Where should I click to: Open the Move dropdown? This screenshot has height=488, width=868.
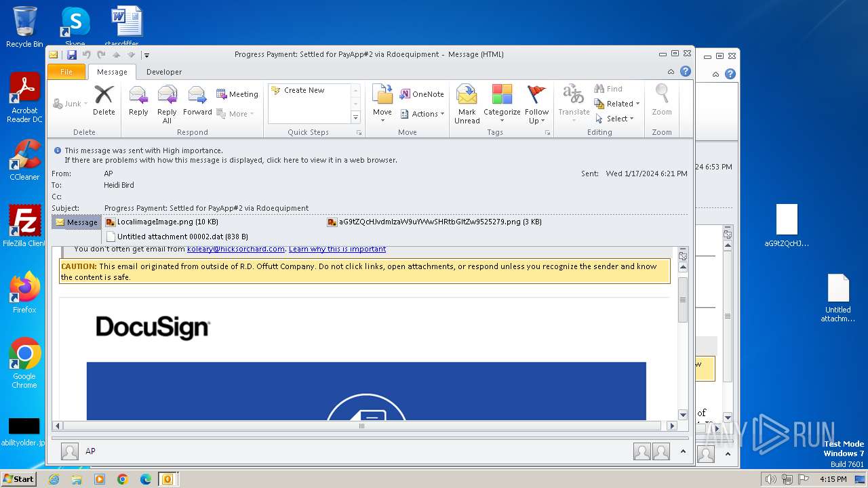[382, 104]
